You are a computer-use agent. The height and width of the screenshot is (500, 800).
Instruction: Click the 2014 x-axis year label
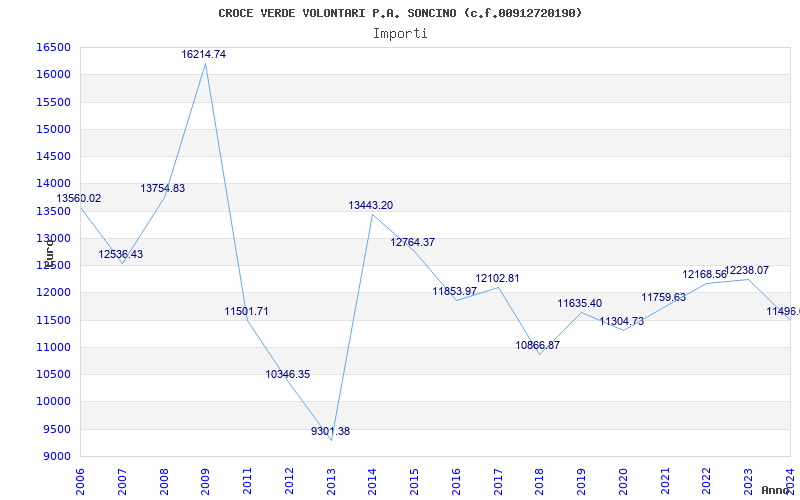click(372, 482)
